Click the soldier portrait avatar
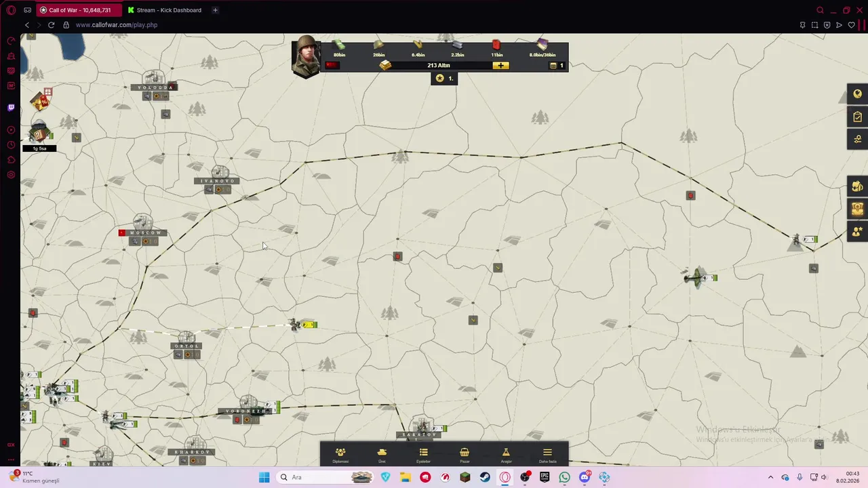The height and width of the screenshot is (488, 868). [306, 56]
